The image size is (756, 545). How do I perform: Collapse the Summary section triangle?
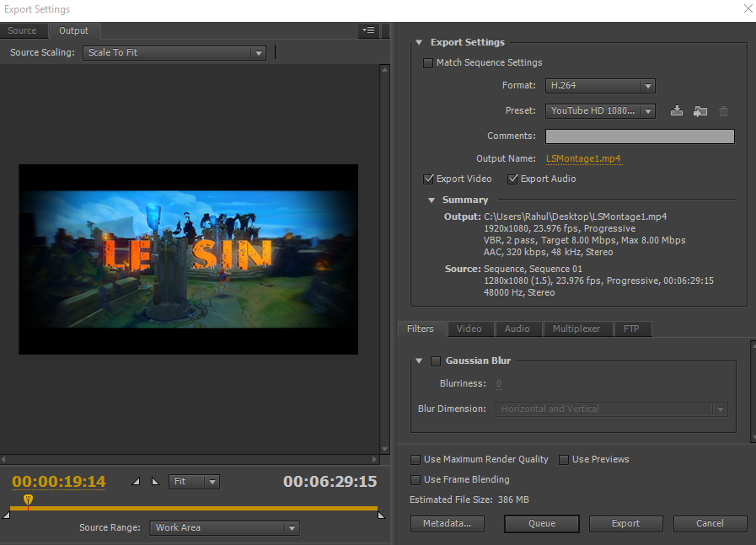pos(432,200)
